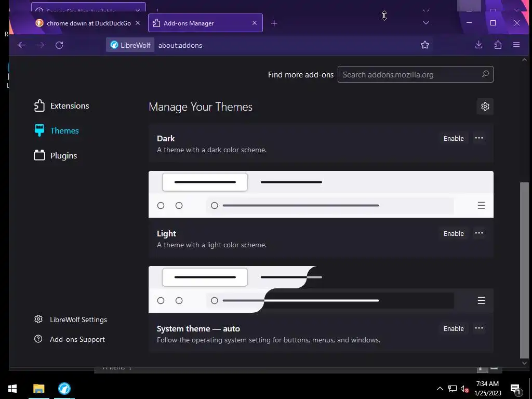Show hidden system tray icons
The image size is (532, 399).
tap(440, 389)
